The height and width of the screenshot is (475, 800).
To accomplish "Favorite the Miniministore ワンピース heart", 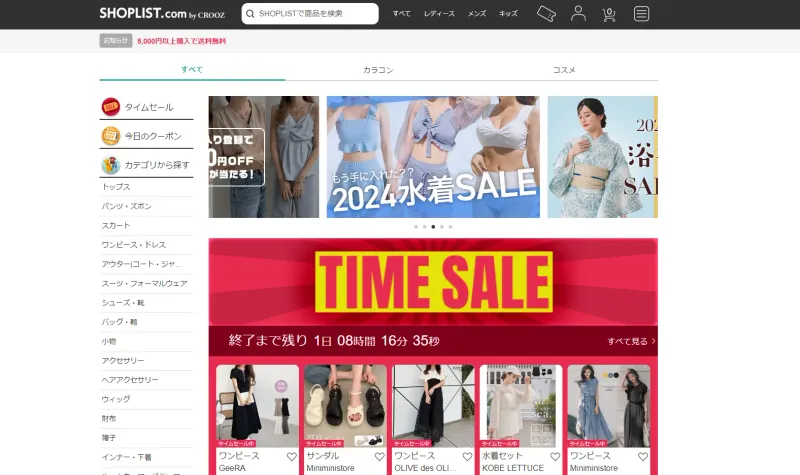I will point(642,457).
